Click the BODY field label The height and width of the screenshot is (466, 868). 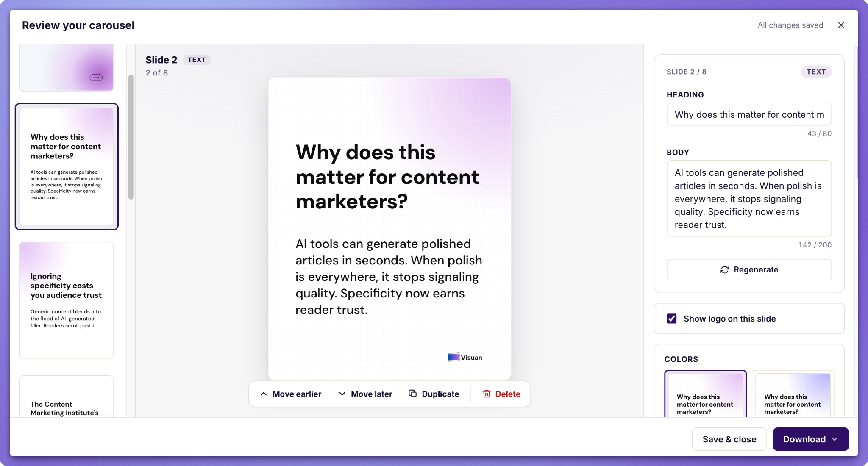pos(678,152)
